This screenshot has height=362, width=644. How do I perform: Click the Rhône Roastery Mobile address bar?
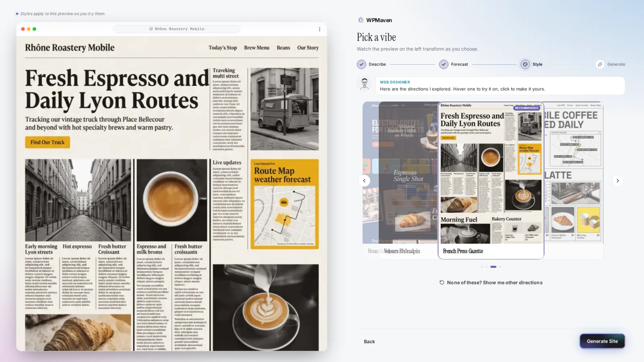coord(177,29)
